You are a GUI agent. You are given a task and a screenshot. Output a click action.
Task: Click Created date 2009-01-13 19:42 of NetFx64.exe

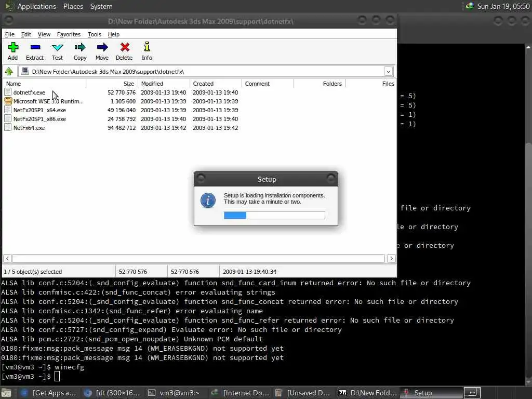216,128
